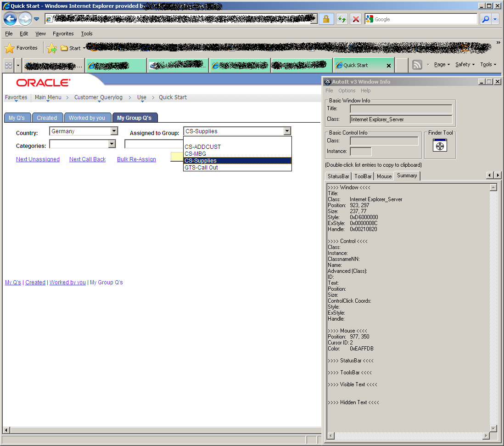Open the Safety toolbar menu
This screenshot has width=504, height=446.
tap(465, 65)
